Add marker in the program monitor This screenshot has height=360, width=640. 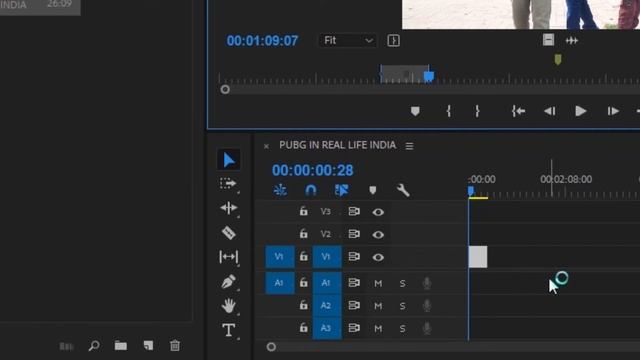click(415, 111)
